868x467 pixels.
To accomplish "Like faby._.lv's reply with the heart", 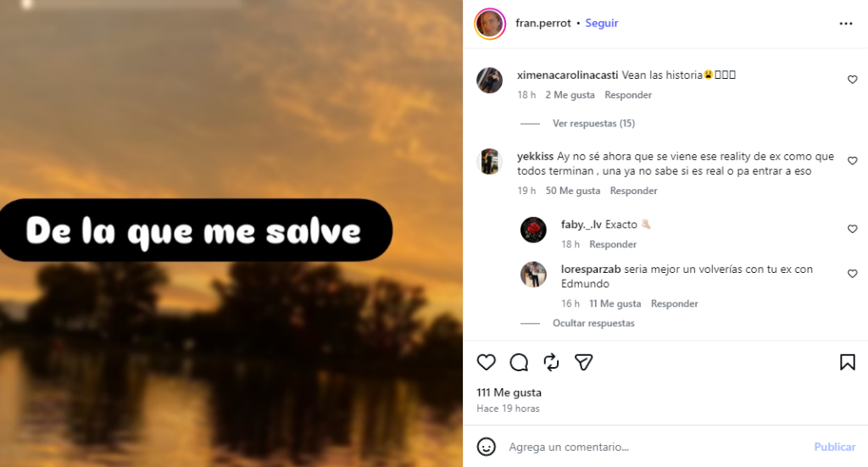I will (x=853, y=229).
